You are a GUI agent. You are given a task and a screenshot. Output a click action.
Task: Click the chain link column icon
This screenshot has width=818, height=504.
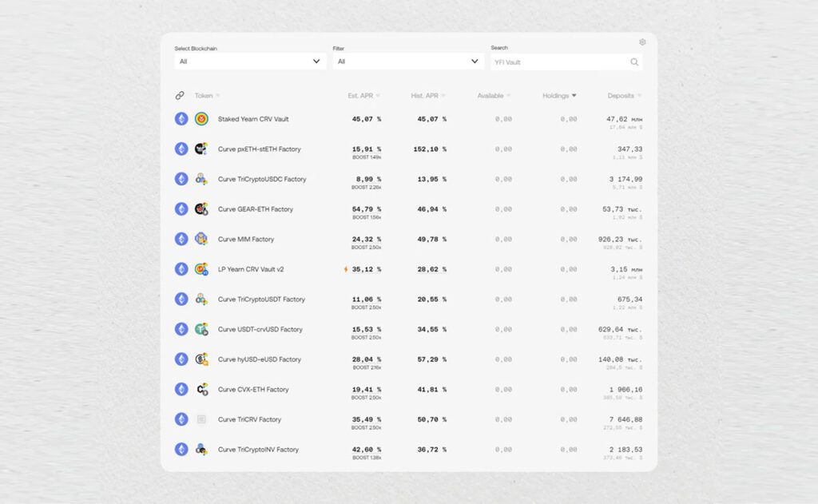pyautogui.click(x=180, y=96)
